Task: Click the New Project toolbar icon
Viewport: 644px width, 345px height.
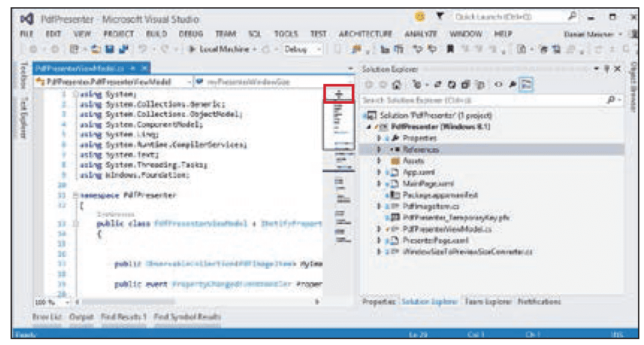Action: coord(74,50)
